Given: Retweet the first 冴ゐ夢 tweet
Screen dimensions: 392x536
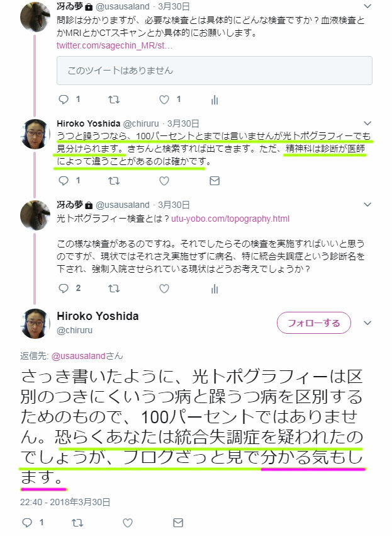Looking at the screenshot, I should pos(114,100).
